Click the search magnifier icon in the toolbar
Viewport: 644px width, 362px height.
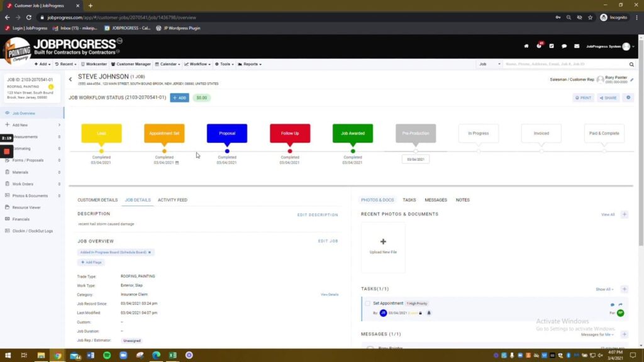point(631,63)
